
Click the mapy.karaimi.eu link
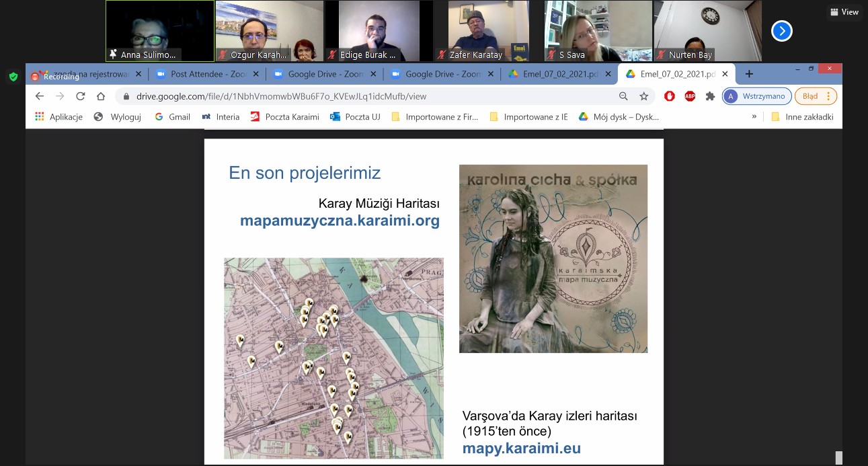click(x=521, y=449)
